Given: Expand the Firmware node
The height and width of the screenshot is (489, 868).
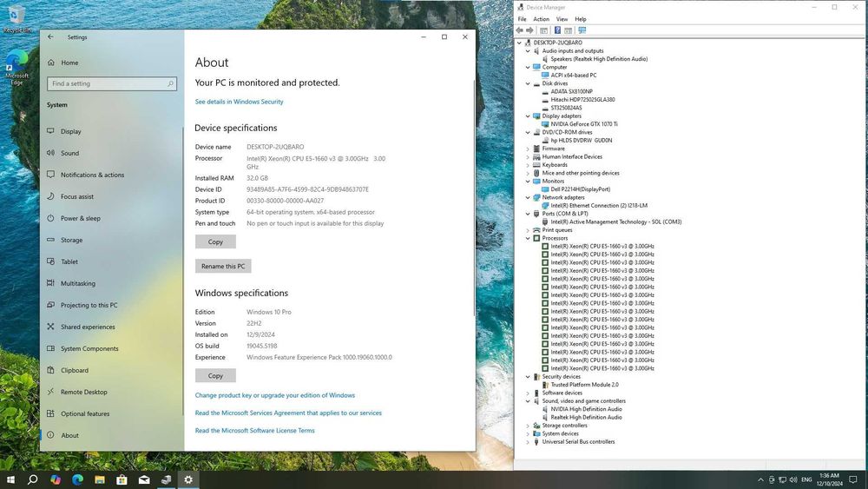Looking at the screenshot, I should click(528, 149).
